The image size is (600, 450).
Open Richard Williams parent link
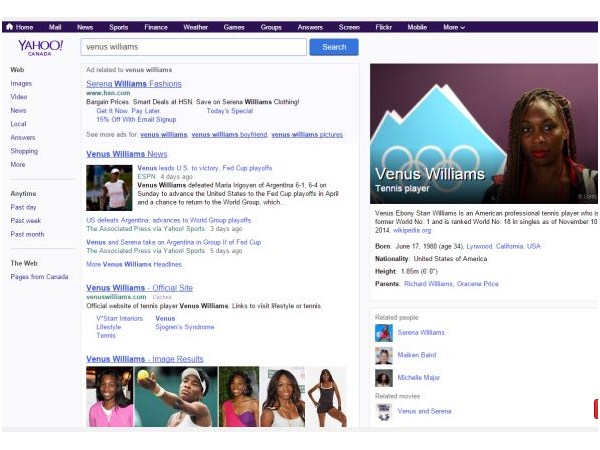pos(428,284)
